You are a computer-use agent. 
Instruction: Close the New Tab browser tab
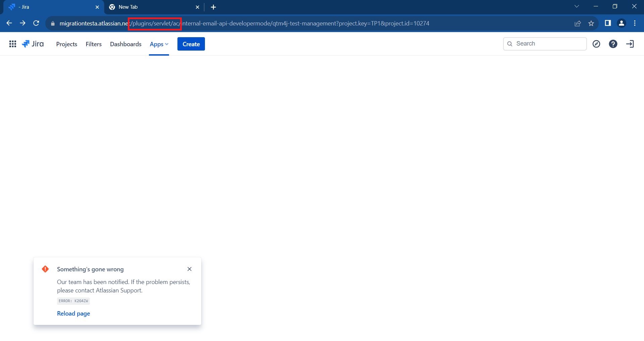coord(198,7)
